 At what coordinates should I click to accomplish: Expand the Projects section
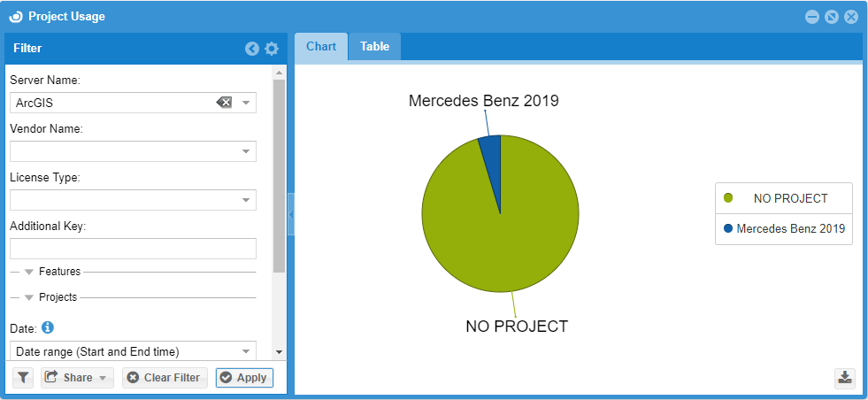[x=29, y=297]
